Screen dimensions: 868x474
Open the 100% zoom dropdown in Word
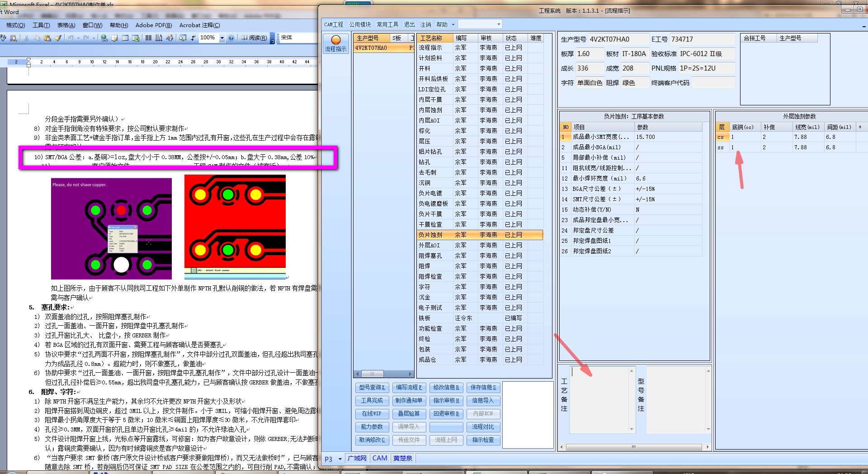tap(222, 38)
